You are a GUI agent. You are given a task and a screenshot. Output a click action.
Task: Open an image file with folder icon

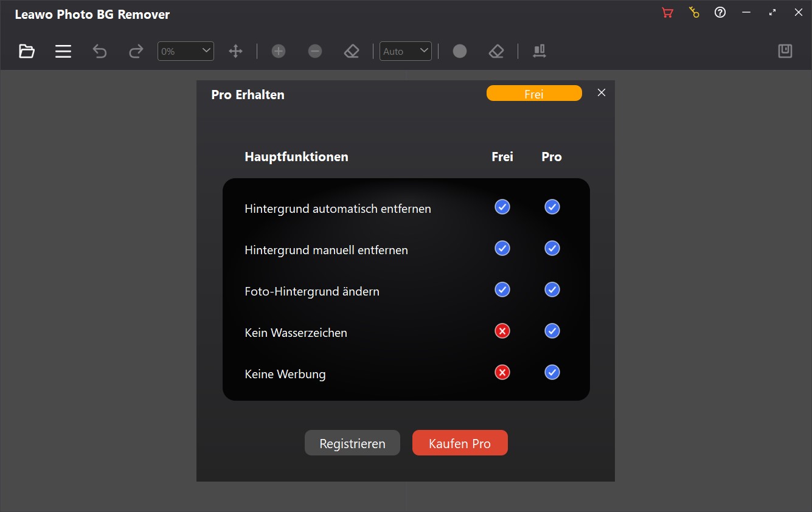pos(26,52)
